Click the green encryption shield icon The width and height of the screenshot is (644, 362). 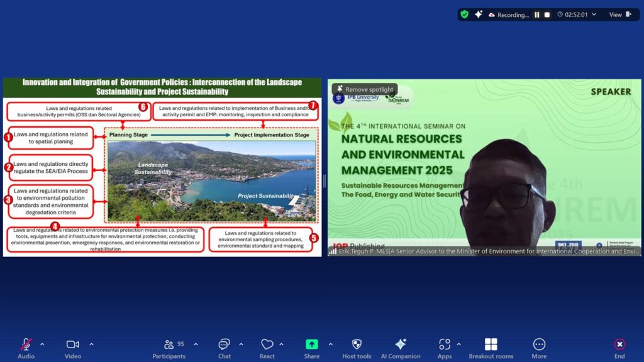tap(464, 14)
